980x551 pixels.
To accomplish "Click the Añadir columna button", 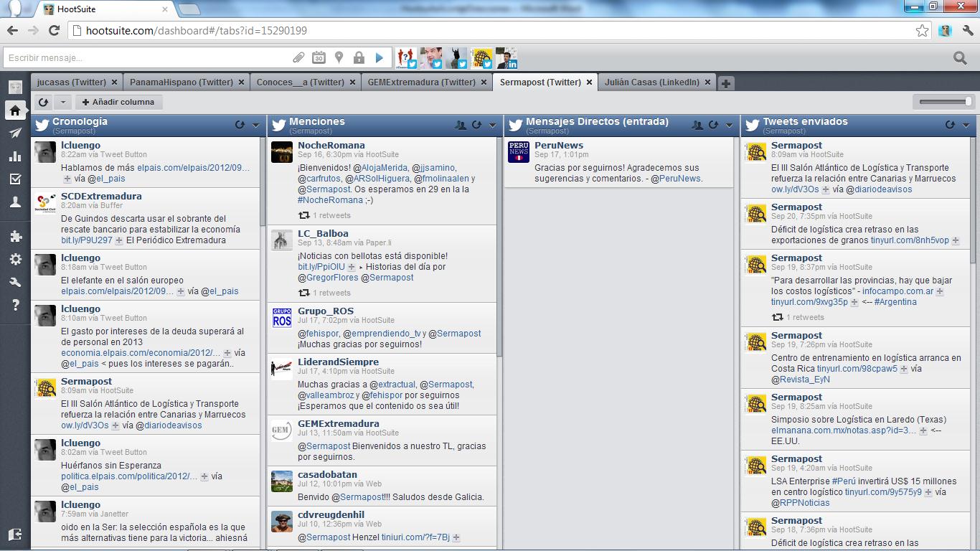I will coord(119,103).
